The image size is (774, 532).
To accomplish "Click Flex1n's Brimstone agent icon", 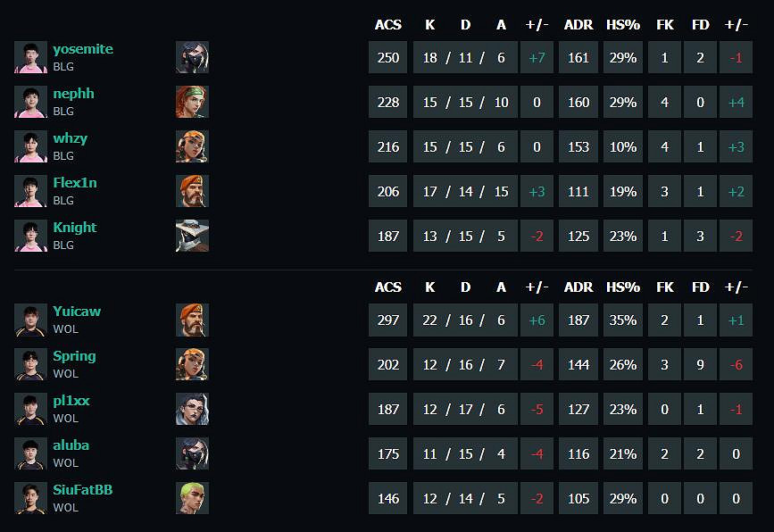I will [x=192, y=191].
